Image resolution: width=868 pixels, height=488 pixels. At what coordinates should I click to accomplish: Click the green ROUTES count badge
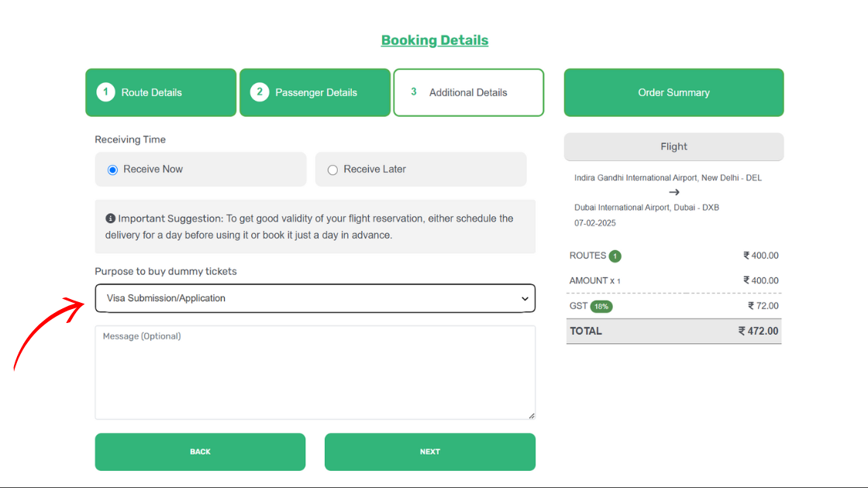[615, 256]
